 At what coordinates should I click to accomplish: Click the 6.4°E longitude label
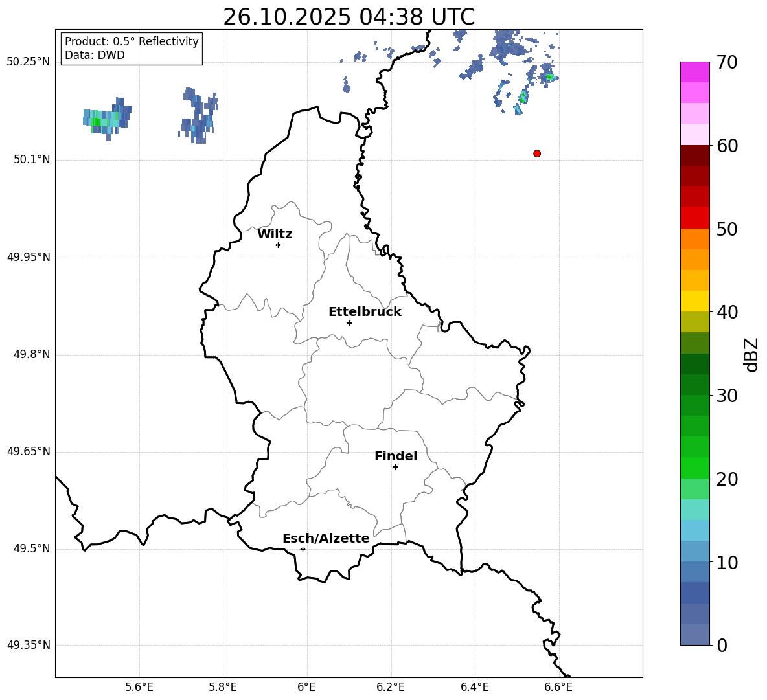(474, 687)
